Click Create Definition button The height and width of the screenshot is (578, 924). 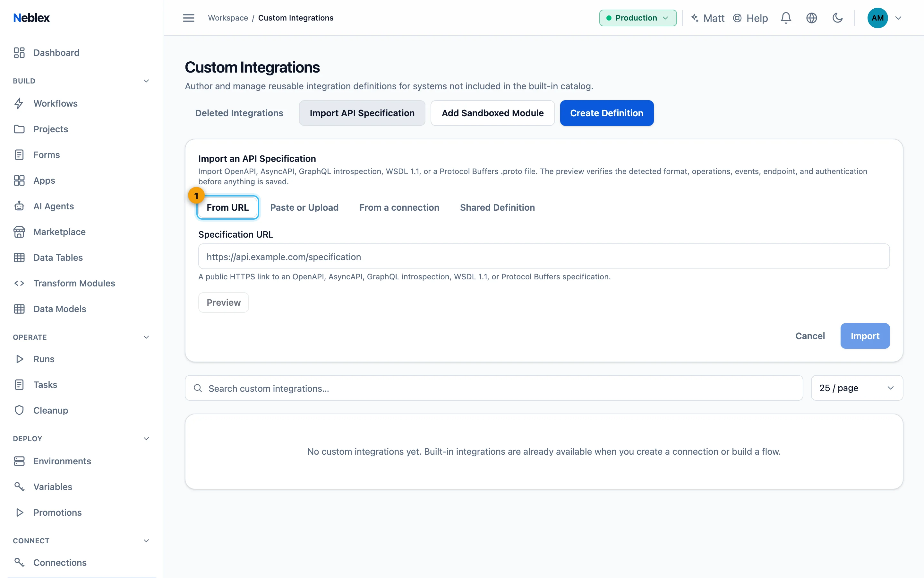point(606,113)
